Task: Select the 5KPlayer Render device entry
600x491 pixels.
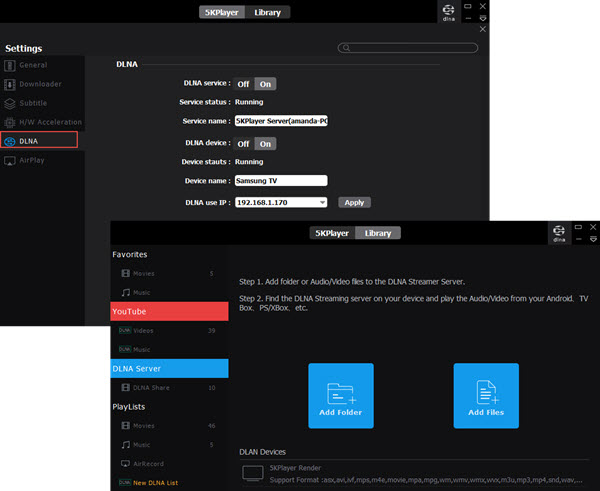Action: click(x=415, y=474)
